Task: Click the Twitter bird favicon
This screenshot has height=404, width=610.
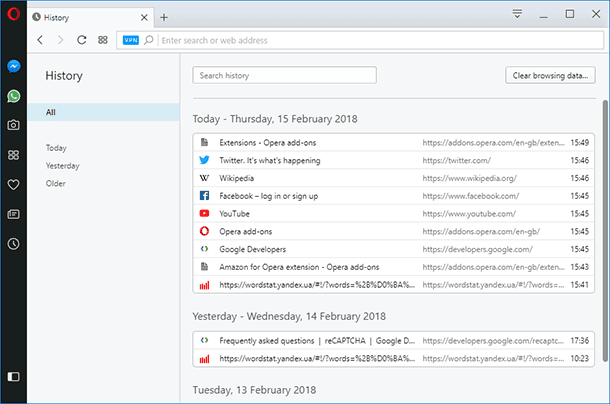Action: coord(204,160)
